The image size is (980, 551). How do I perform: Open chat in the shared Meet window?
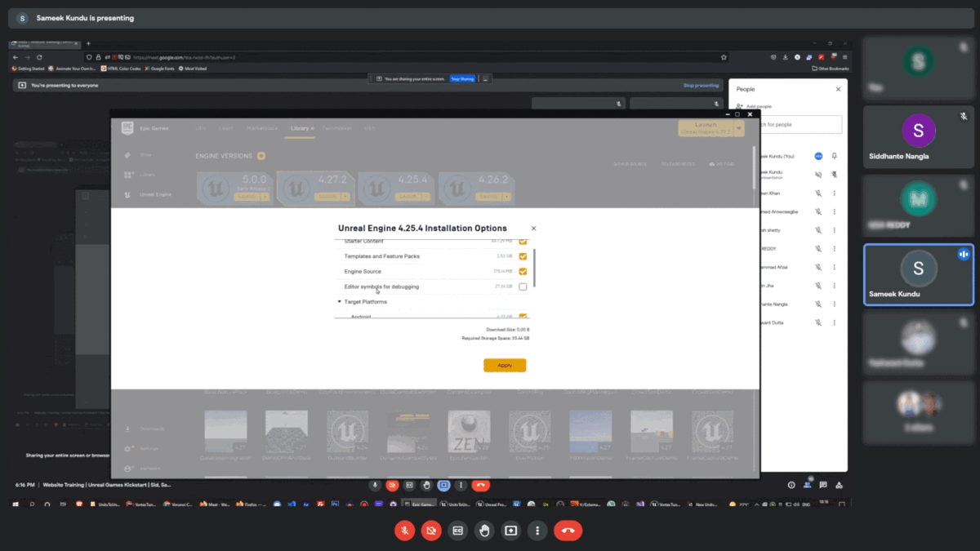pos(823,485)
